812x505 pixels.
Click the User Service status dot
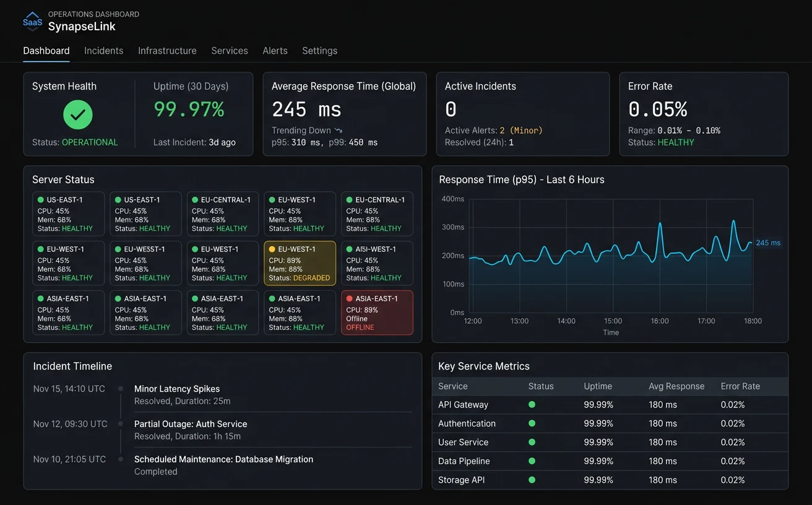point(532,442)
